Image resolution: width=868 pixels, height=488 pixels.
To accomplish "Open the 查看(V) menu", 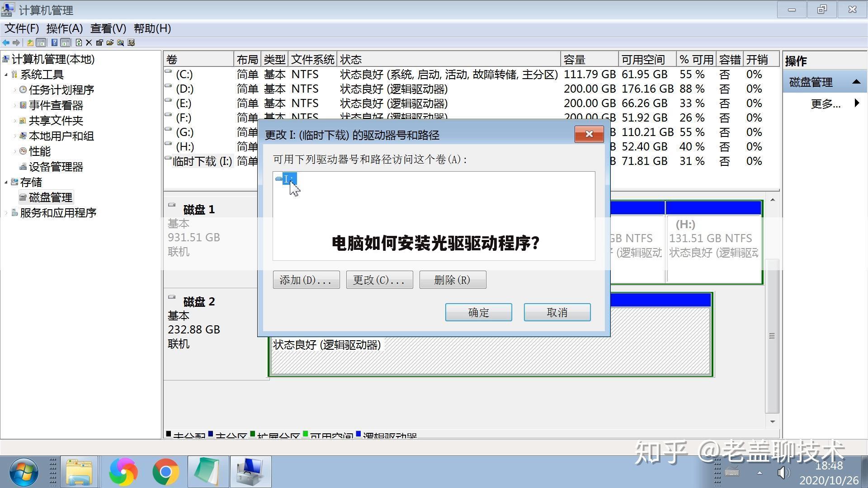I will click(108, 28).
